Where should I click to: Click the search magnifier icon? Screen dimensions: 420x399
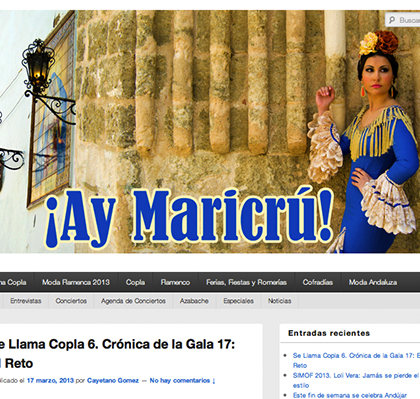392,20
